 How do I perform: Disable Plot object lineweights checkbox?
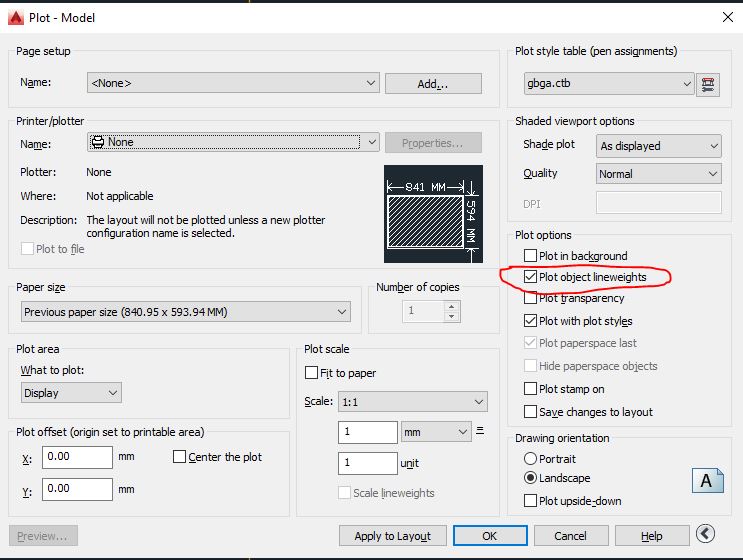click(531, 277)
